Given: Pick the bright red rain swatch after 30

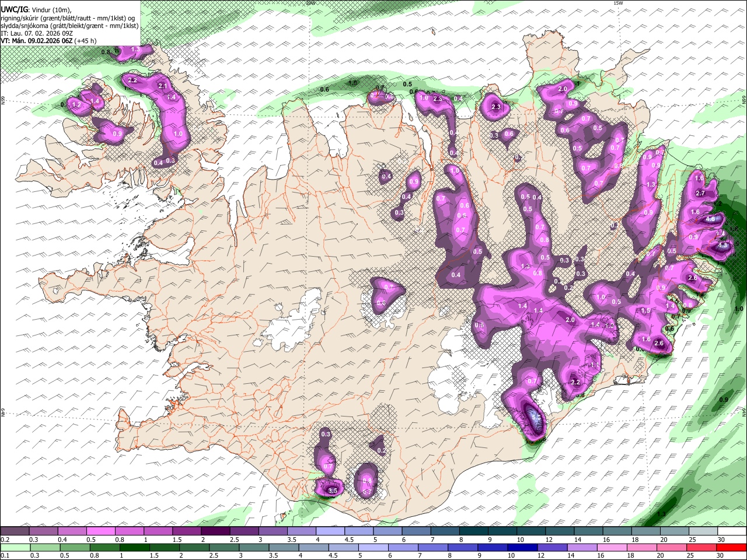Looking at the screenshot, I should coord(731,547).
